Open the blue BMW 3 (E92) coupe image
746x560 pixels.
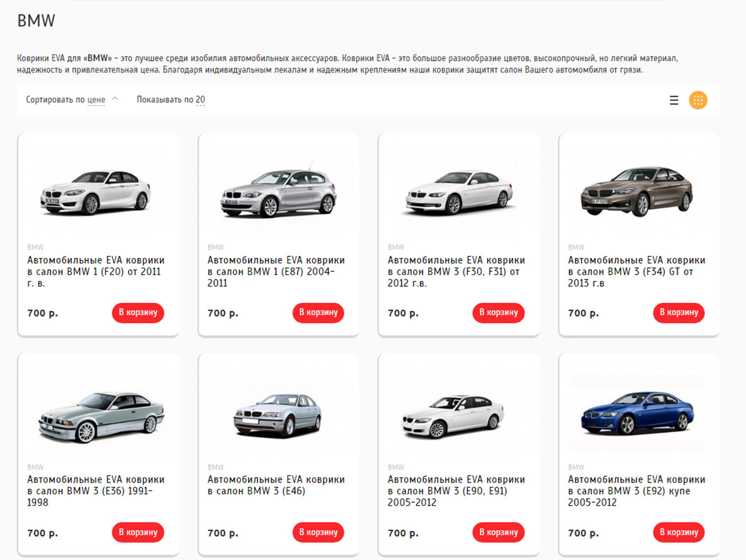click(x=637, y=412)
